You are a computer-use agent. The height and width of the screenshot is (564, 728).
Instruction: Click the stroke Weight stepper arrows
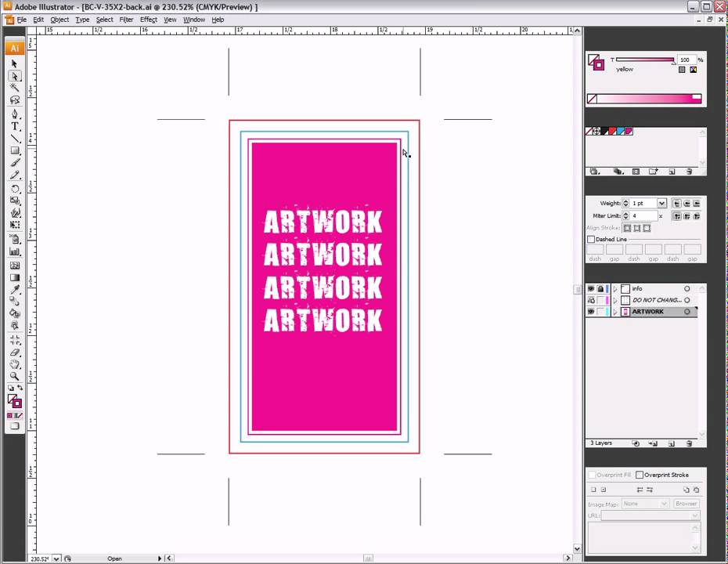coord(626,203)
